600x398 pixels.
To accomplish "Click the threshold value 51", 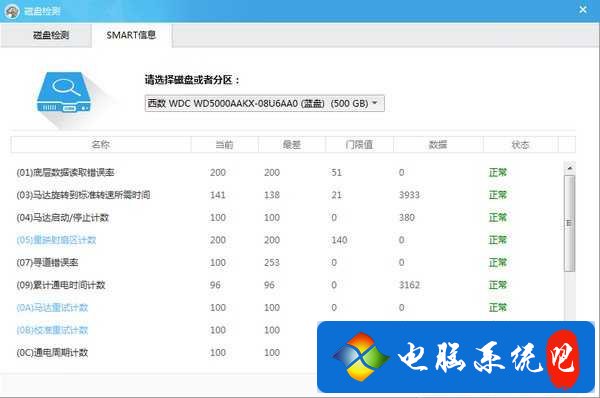I will pos(336,173).
